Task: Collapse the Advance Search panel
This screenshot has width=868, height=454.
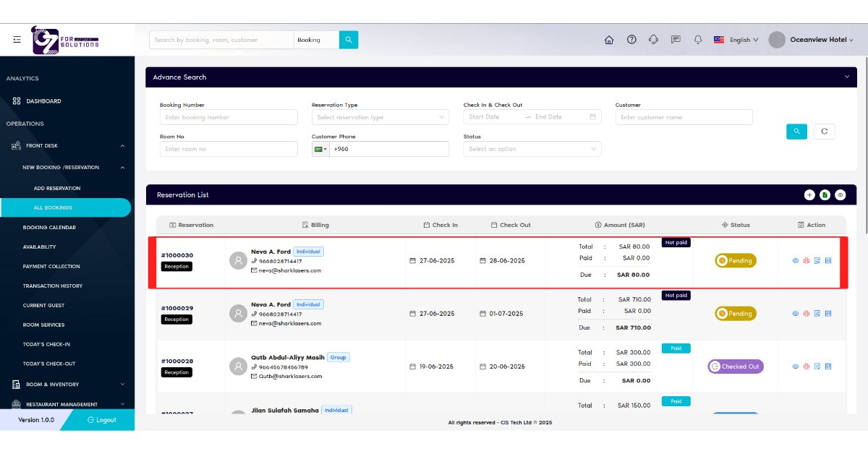Action: pos(846,77)
